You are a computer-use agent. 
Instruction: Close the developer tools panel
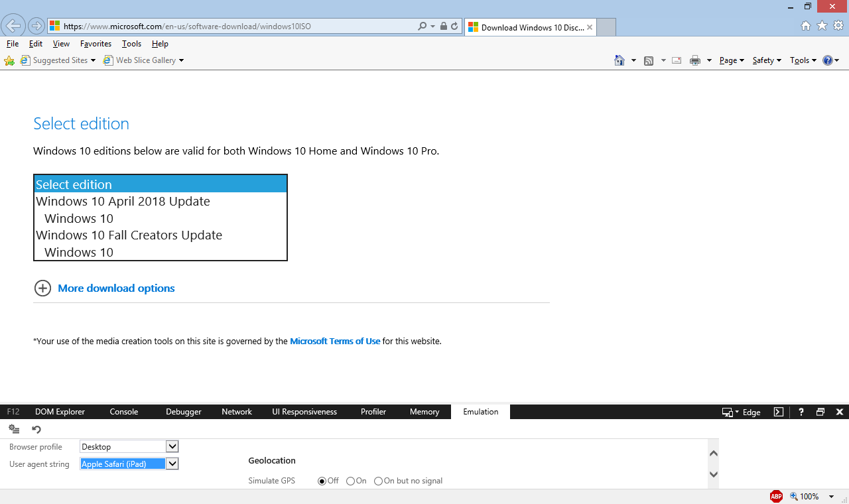[x=840, y=412]
